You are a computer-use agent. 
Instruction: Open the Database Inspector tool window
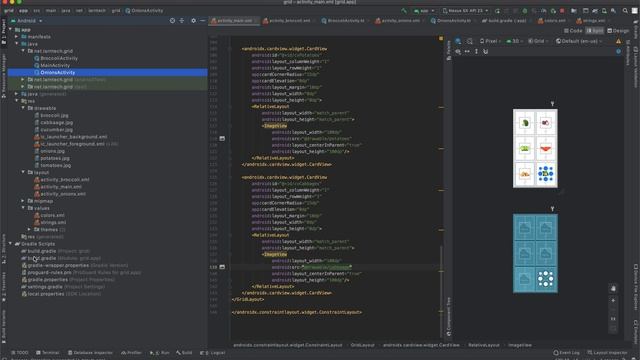click(90, 353)
